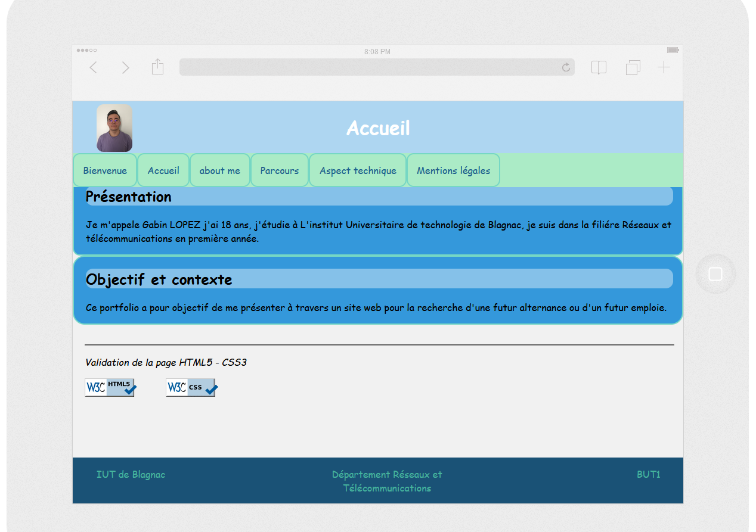The width and height of the screenshot is (756, 532).
Task: Tap the Safari share icon
Action: pos(157,67)
